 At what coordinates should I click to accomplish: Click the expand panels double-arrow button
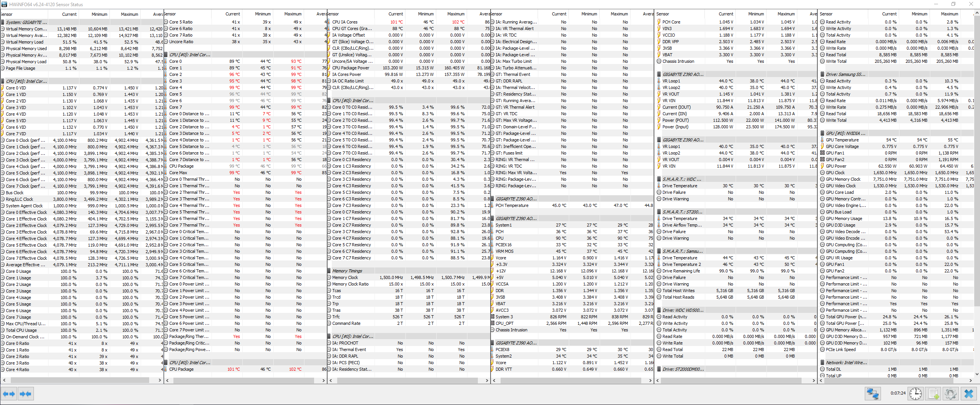[9, 394]
